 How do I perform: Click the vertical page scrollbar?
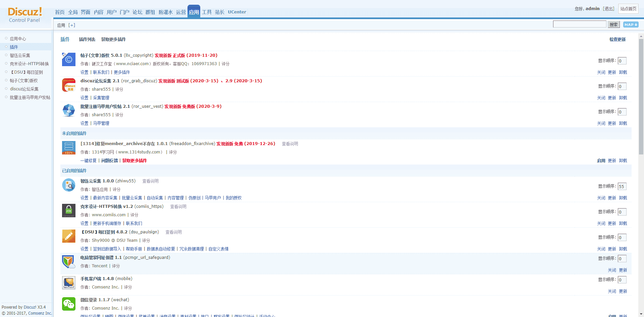point(641,97)
